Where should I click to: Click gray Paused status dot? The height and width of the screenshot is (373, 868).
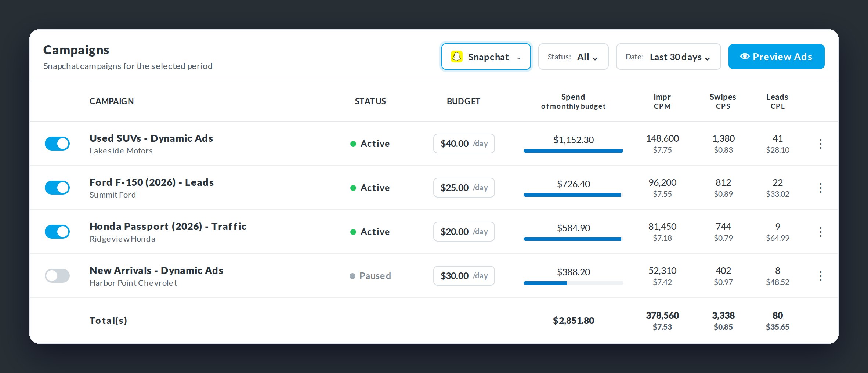click(x=352, y=276)
